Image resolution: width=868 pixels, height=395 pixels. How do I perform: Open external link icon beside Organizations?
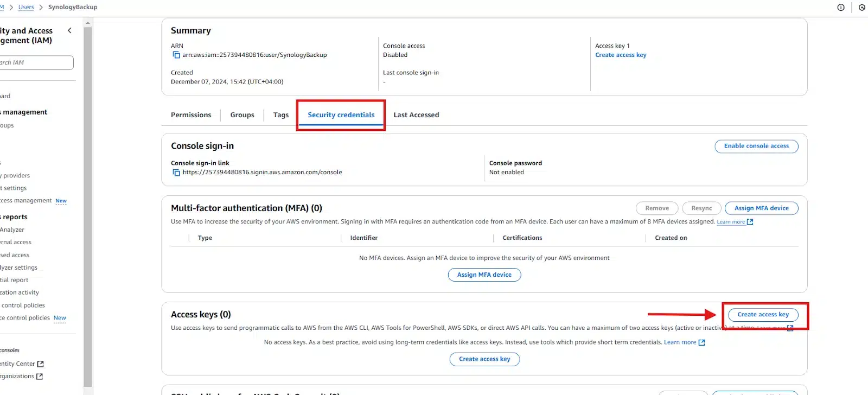click(x=39, y=377)
